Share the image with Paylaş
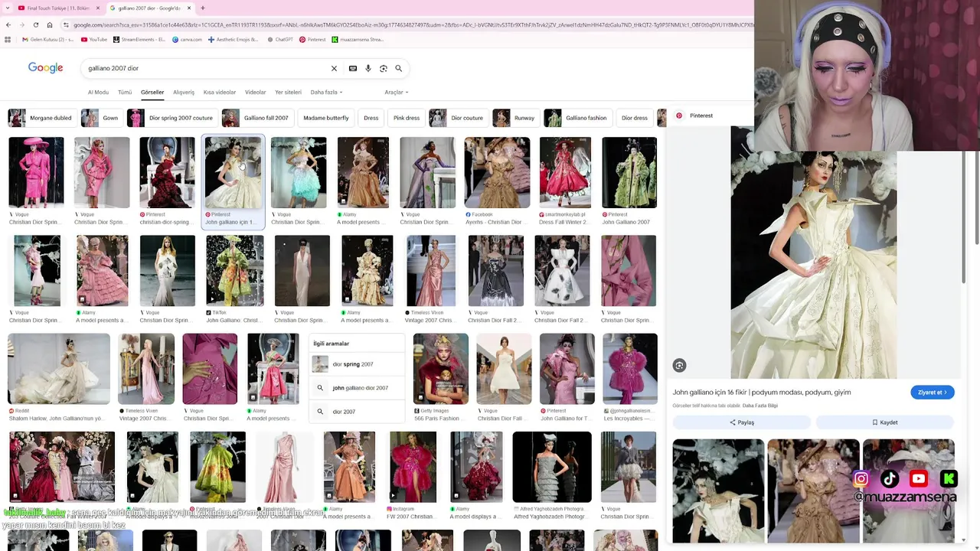Viewport: 980px width, 551px height. (x=741, y=422)
